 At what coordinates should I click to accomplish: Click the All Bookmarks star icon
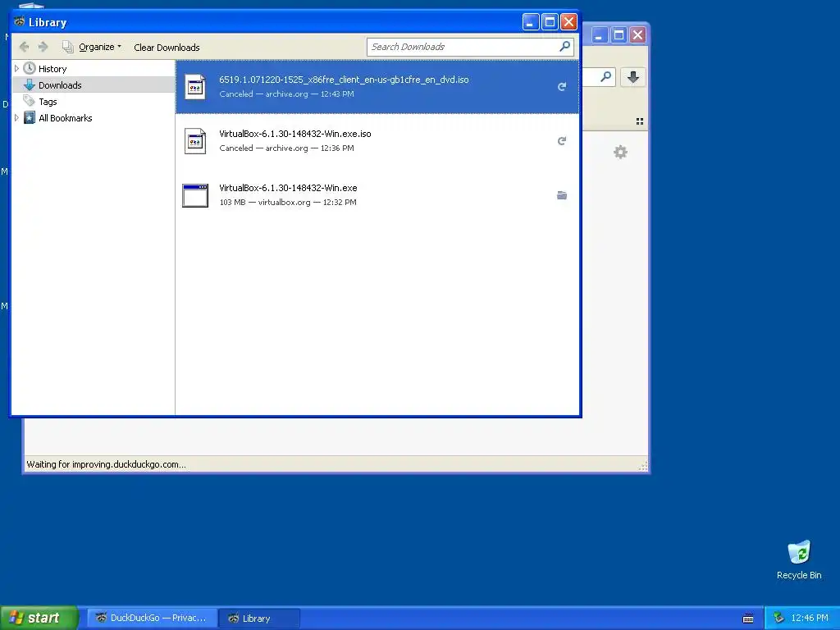coord(30,118)
